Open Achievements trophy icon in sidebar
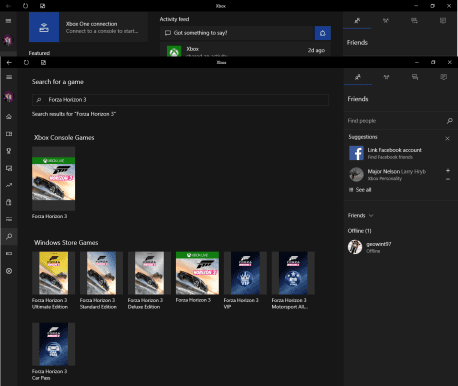 click(9, 151)
